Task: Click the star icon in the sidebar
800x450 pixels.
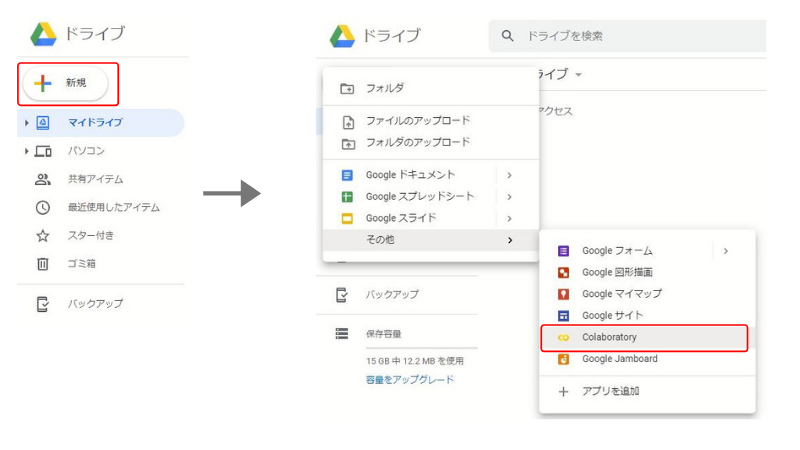Action: tap(43, 236)
